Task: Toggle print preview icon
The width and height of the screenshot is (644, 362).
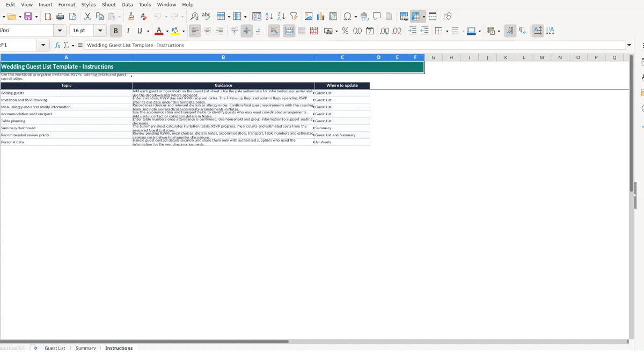Action: coord(72,17)
